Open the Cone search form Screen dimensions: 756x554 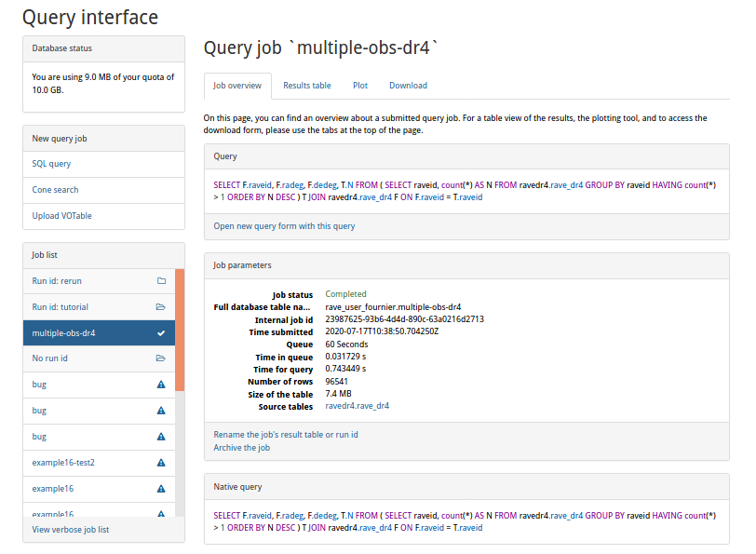coord(55,190)
